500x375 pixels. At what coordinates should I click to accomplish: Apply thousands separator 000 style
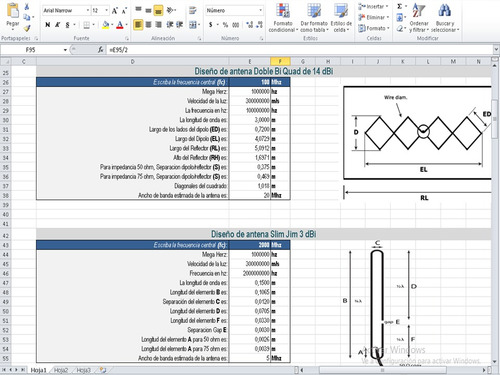[236, 25]
